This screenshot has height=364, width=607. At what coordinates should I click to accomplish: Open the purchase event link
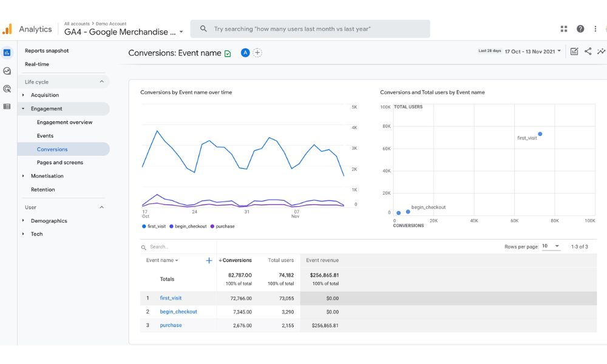point(171,325)
